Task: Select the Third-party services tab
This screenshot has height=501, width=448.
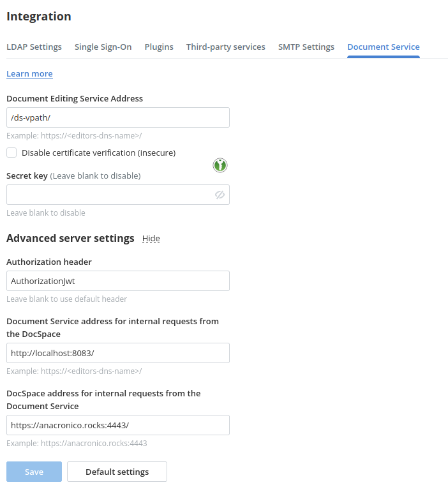Action: pos(225,47)
